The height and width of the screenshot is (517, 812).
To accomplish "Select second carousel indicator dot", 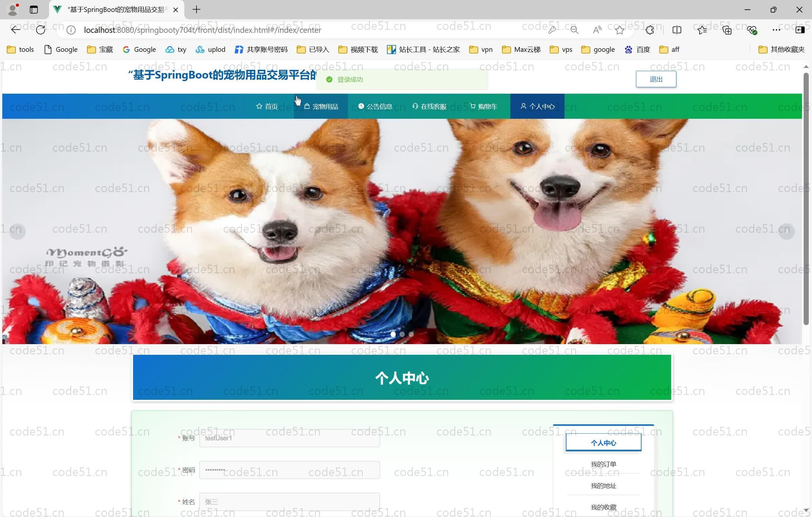I will (402, 334).
